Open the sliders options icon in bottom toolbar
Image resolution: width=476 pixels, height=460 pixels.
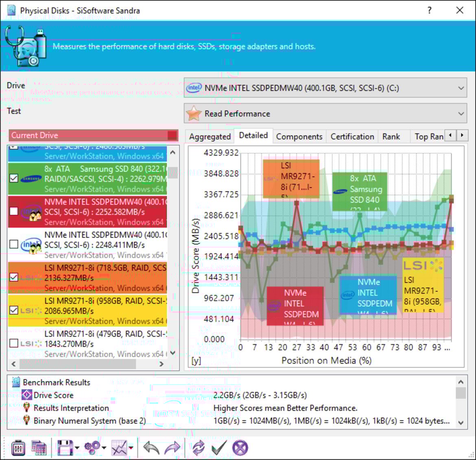[18, 448]
